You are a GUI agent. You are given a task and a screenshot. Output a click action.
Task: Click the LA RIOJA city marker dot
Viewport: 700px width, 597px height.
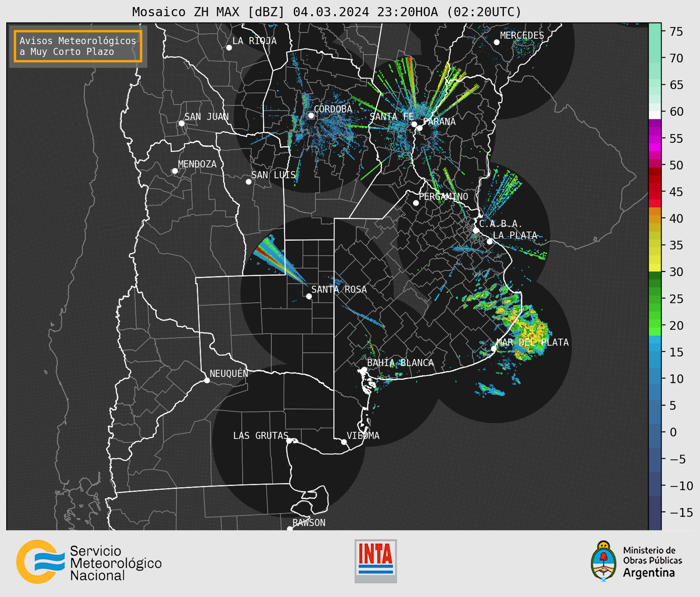[x=229, y=48]
